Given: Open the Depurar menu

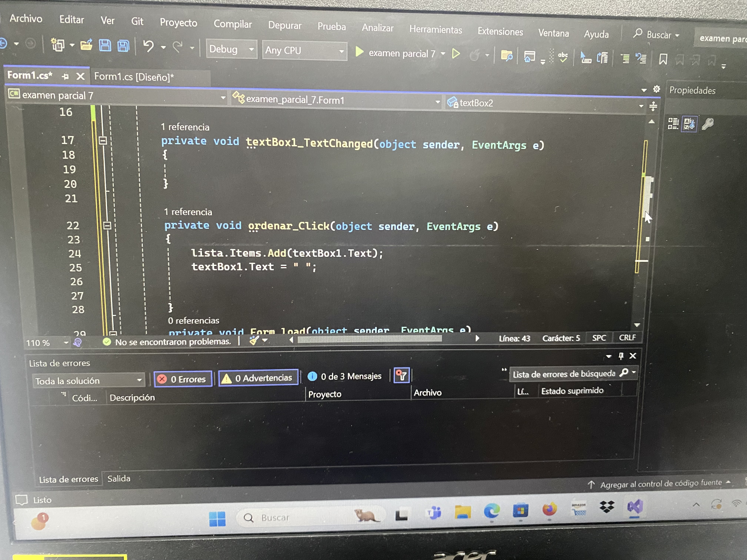Looking at the screenshot, I should [x=285, y=25].
